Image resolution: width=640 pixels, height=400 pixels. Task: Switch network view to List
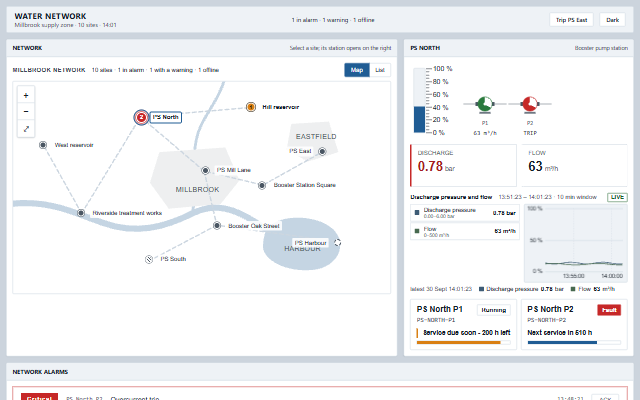380,70
